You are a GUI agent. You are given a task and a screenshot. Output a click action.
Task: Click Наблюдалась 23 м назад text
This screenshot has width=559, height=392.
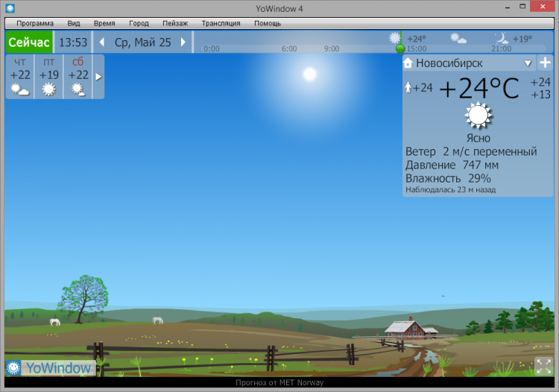[x=451, y=189]
